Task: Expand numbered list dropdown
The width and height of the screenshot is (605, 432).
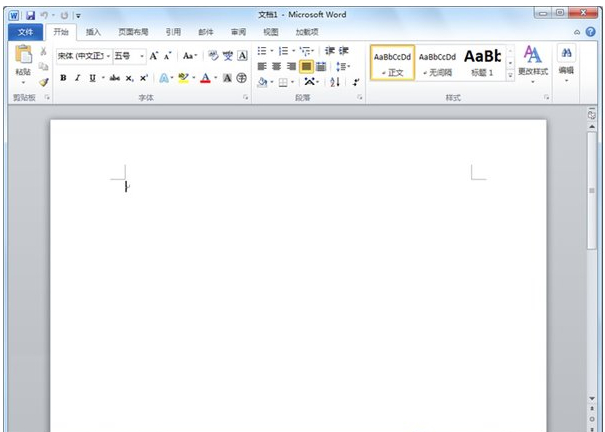Action: (294, 51)
